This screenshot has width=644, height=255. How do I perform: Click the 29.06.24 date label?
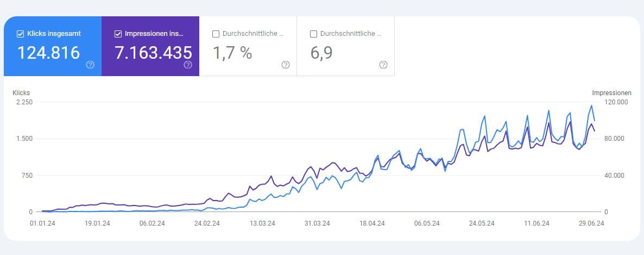(591, 223)
